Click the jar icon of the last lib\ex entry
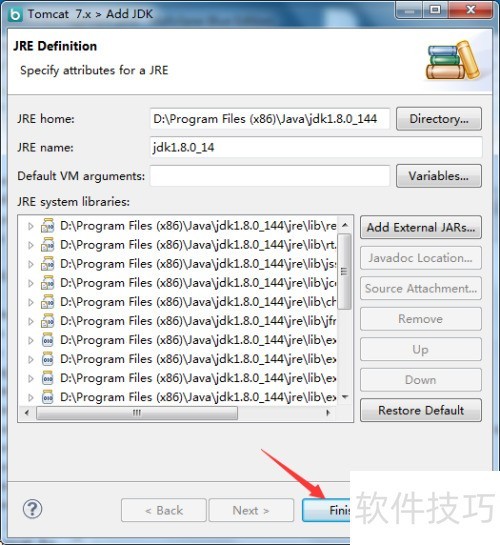The width and height of the screenshot is (500, 545). [x=48, y=397]
